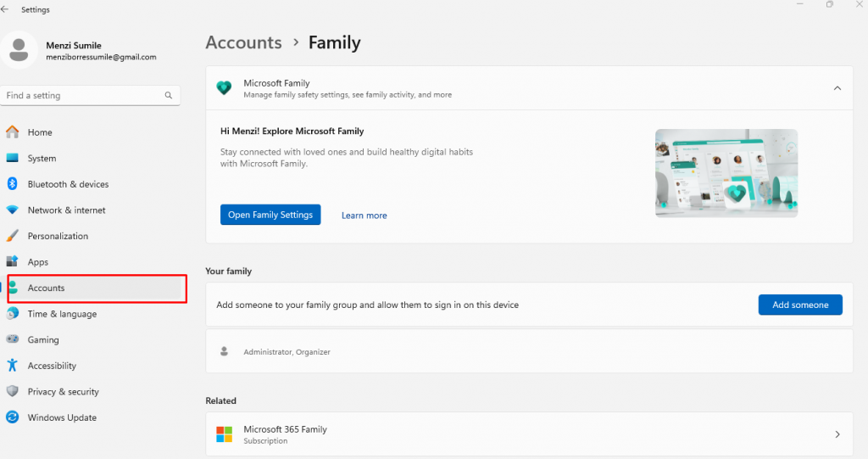The height and width of the screenshot is (459, 868).
Task: Go to Privacy & security
Action: click(63, 391)
